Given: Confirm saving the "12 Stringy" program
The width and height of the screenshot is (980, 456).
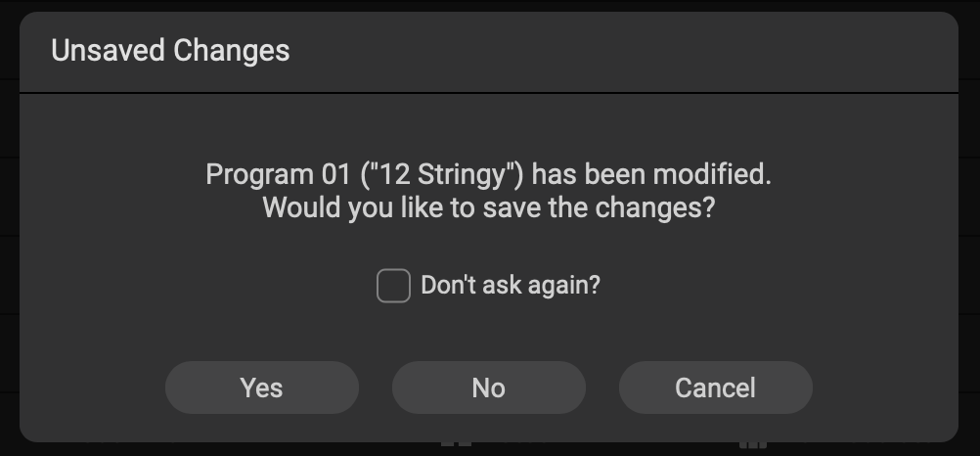Looking at the screenshot, I should (x=261, y=388).
